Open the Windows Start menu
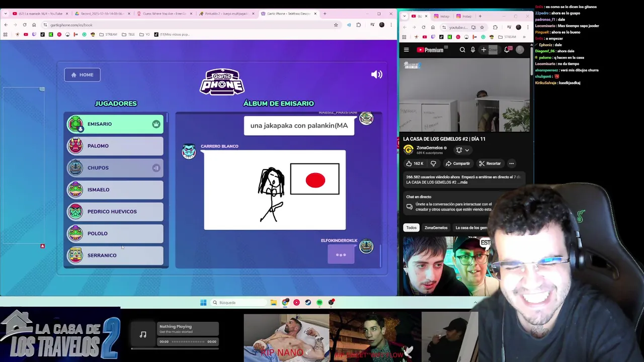The image size is (644, 362). [203, 303]
